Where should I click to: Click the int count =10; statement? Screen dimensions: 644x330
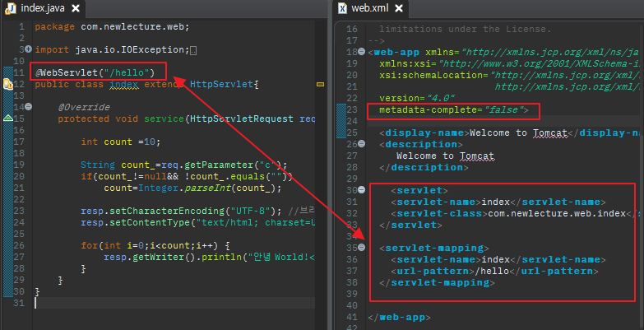tap(120, 142)
